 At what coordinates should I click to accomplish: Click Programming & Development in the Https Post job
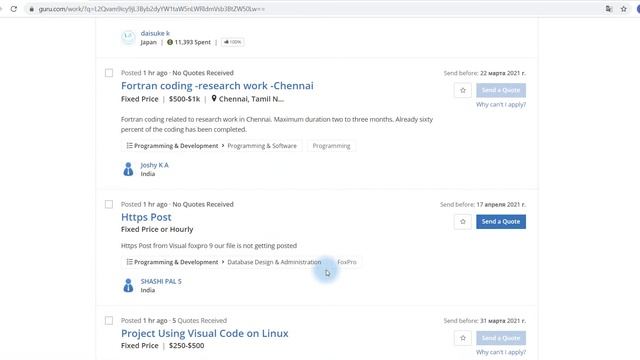[x=176, y=262]
